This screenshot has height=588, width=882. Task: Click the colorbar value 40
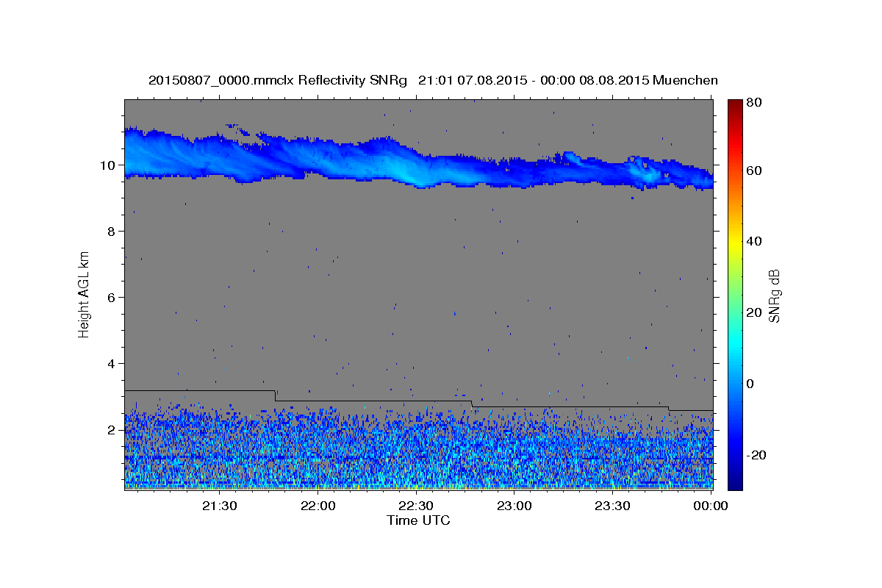tap(755, 241)
